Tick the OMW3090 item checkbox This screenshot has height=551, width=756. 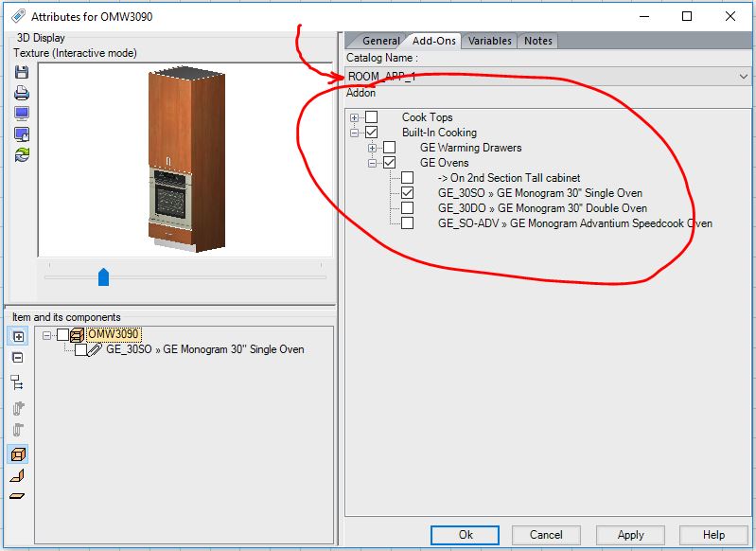coord(62,334)
